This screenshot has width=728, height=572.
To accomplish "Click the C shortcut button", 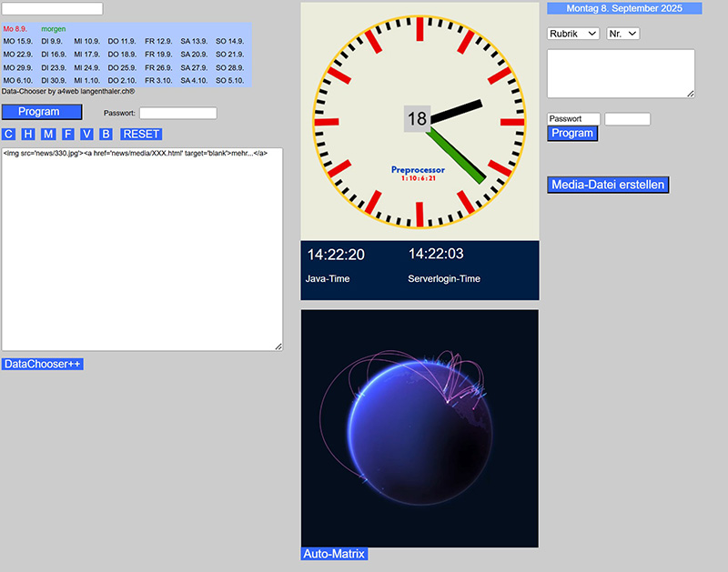I will tap(8, 134).
